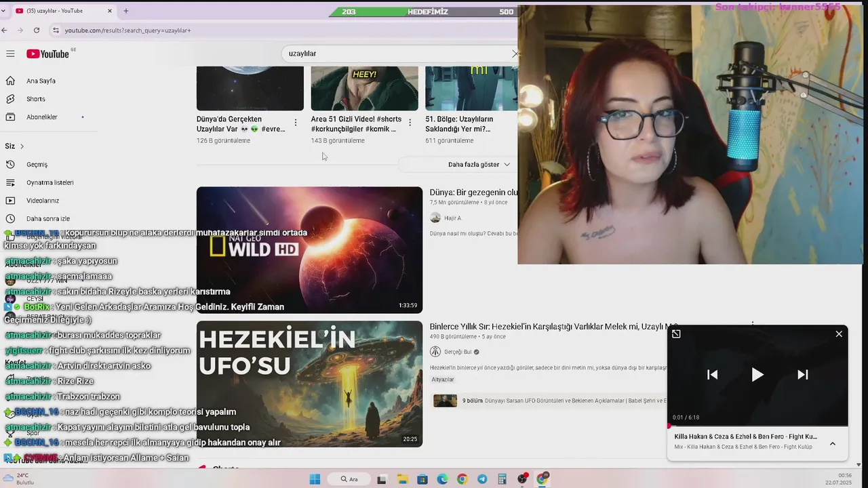Screen dimensions: 868x488
Task: Open Daha sonra izle list
Action: (47, 219)
